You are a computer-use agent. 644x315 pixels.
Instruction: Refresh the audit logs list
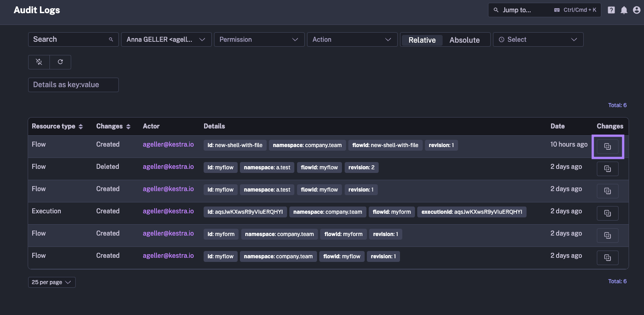pyautogui.click(x=60, y=62)
